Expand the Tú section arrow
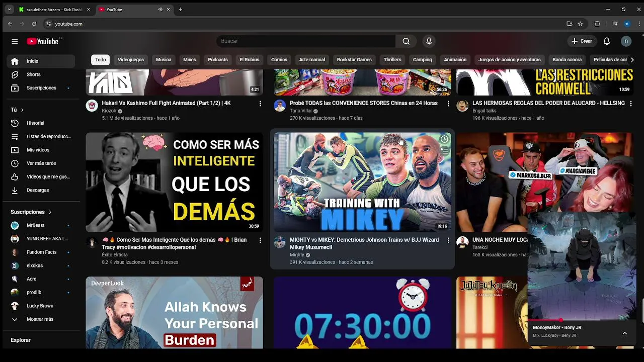Viewport: 644px width, 362px height. pos(22,110)
